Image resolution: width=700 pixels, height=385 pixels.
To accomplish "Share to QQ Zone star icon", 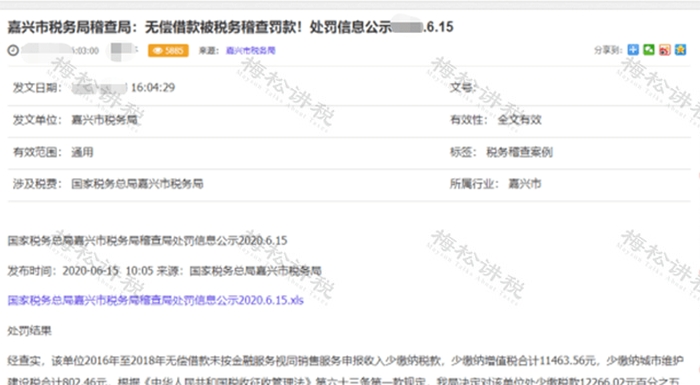I will coord(680,50).
